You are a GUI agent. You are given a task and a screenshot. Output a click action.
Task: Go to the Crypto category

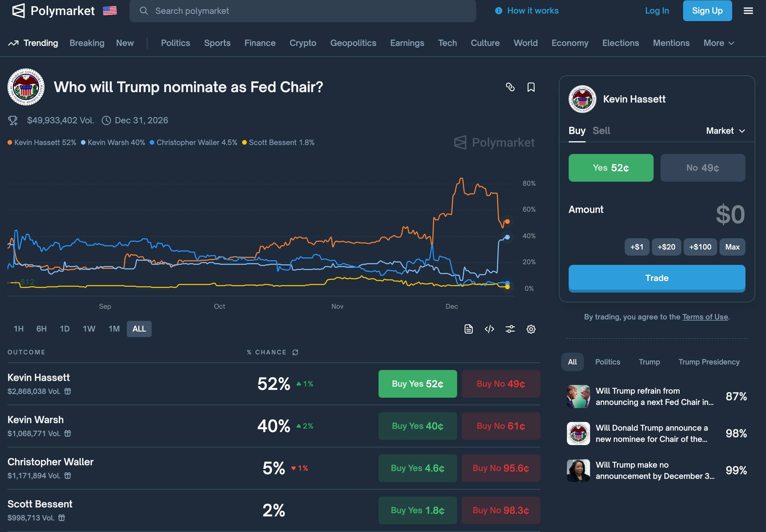pos(303,43)
